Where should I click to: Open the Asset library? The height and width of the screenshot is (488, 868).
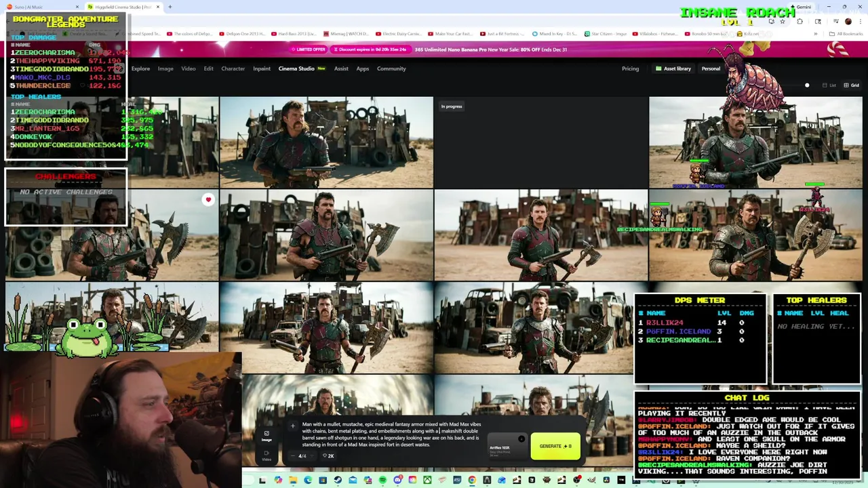click(x=673, y=68)
